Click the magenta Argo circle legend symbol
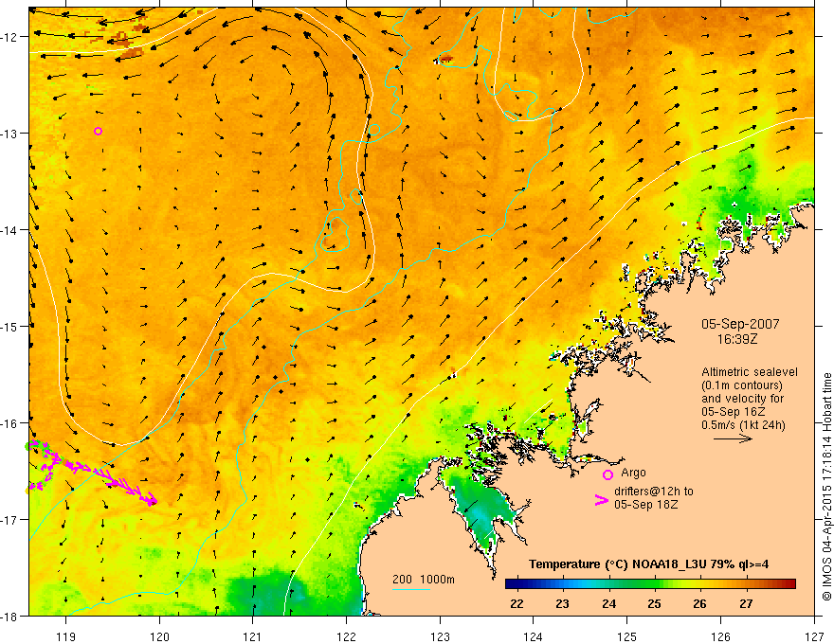 [607, 474]
